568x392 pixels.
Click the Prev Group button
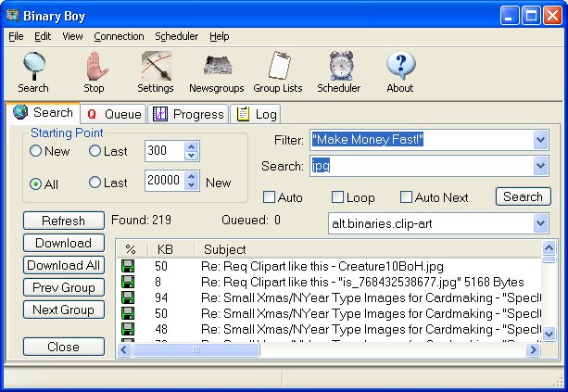64,287
